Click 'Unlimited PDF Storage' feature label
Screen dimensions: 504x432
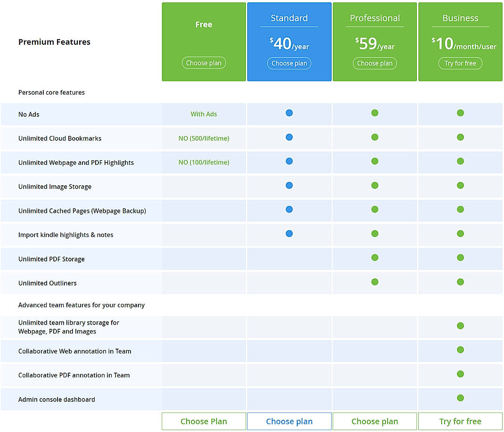(51, 259)
